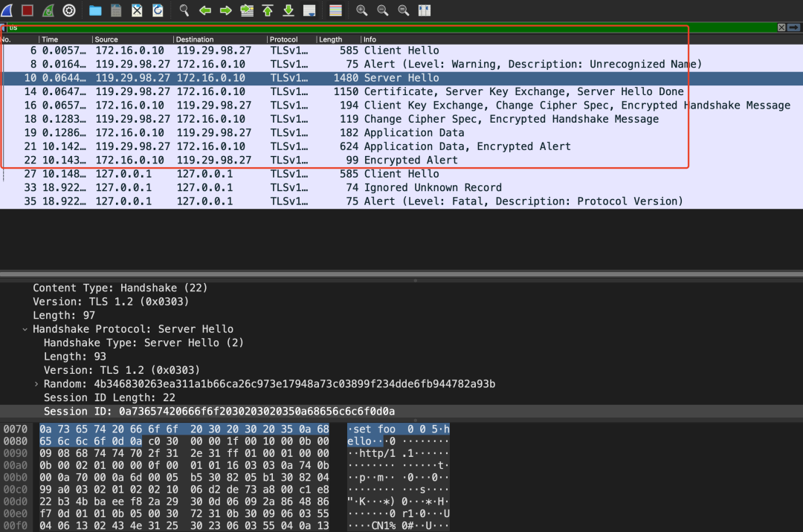
Task: Restart the current capture
Action: [48, 10]
